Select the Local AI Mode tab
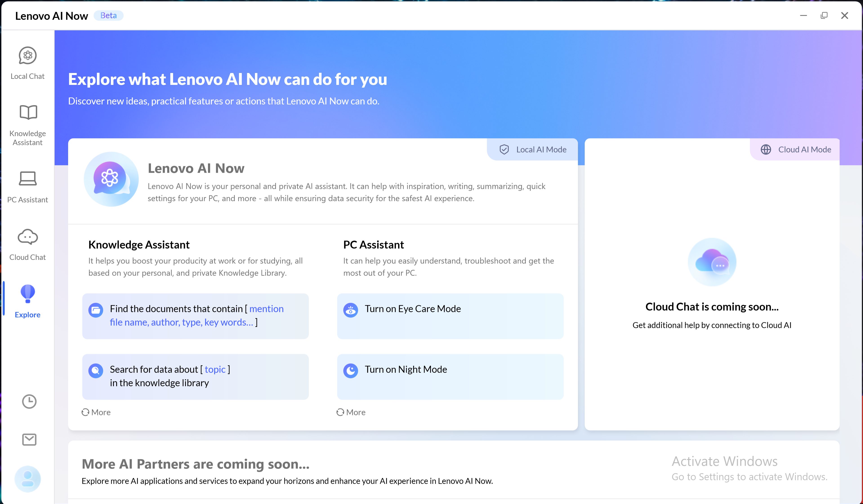This screenshot has width=863, height=504. (533, 150)
